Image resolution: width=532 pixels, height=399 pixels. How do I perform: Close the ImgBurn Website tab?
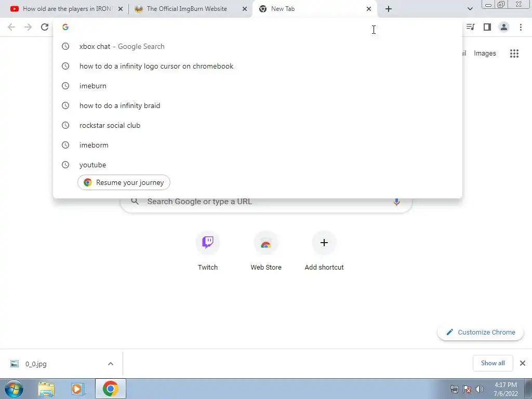tap(245, 9)
